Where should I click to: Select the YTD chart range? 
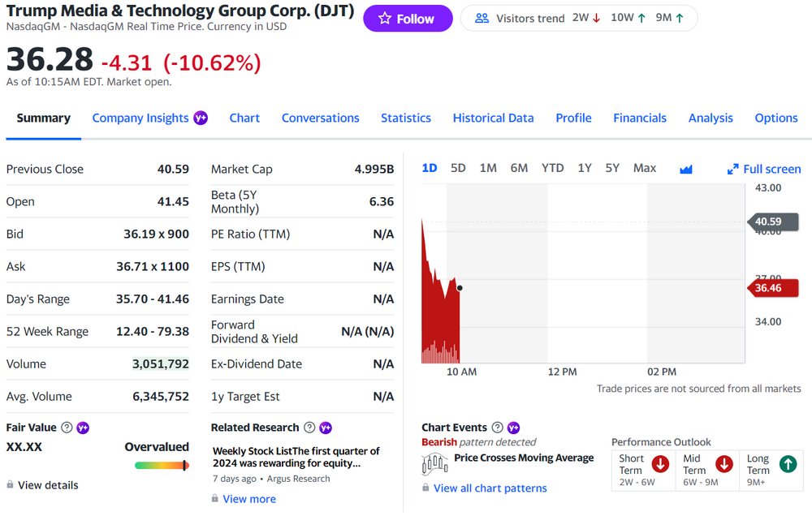(x=552, y=168)
